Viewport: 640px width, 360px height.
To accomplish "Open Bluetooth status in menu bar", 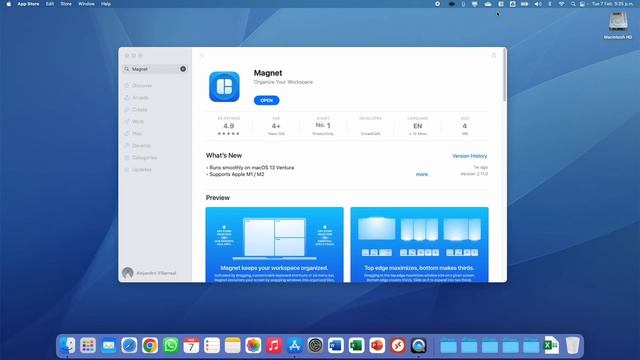I will click(550, 4).
